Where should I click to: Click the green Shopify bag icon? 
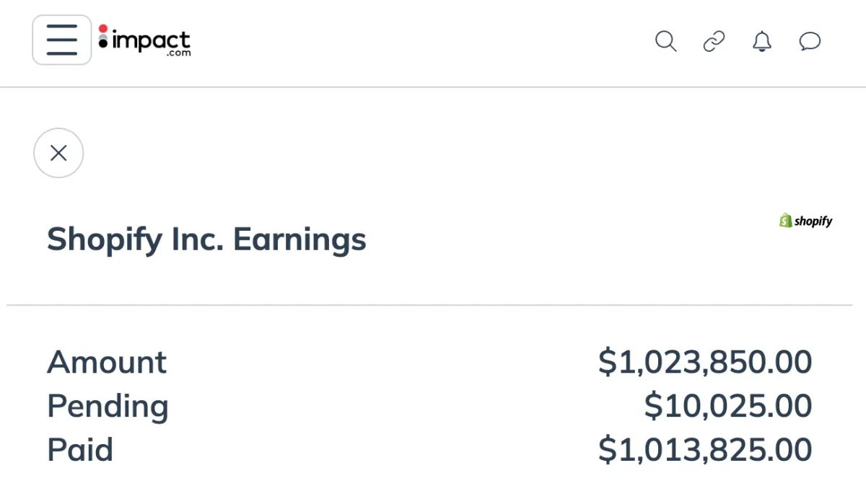coord(786,221)
